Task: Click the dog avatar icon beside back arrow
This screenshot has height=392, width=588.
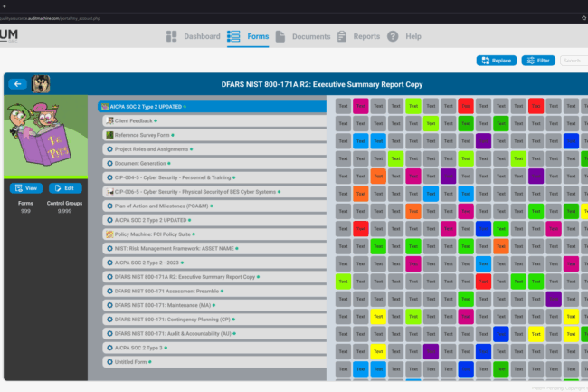Action: [x=42, y=83]
